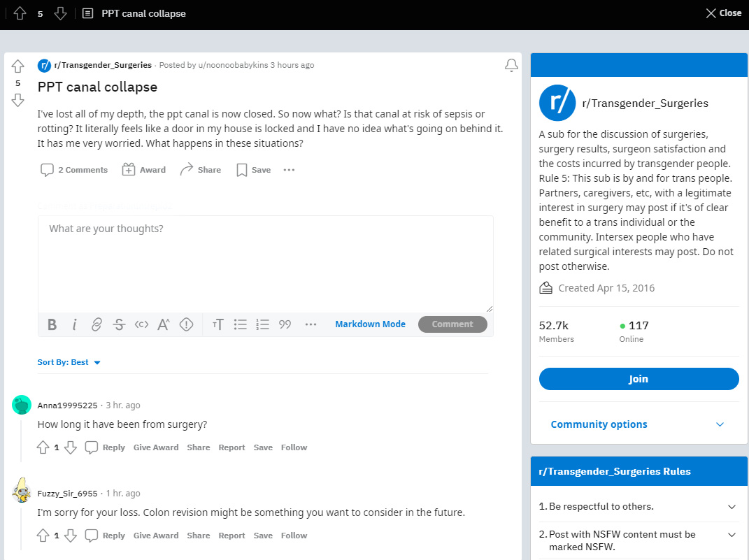Apply strikethrough formatting in editor

point(119,324)
